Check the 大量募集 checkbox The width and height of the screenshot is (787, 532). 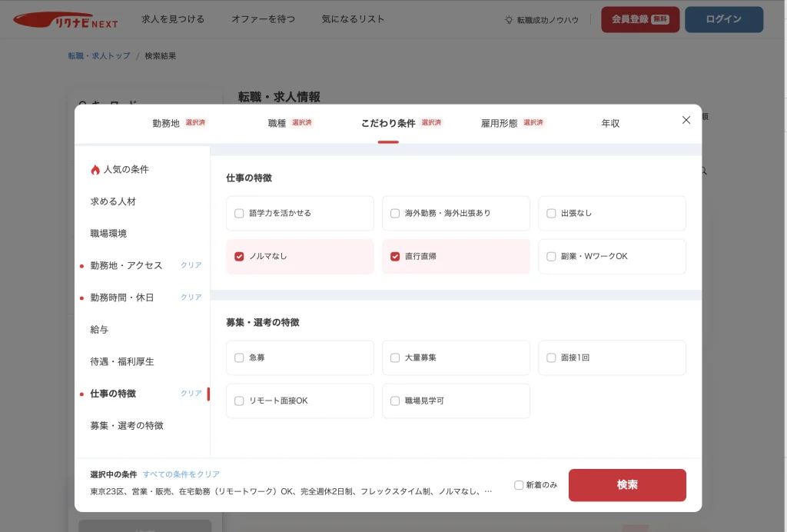pyautogui.click(x=395, y=357)
